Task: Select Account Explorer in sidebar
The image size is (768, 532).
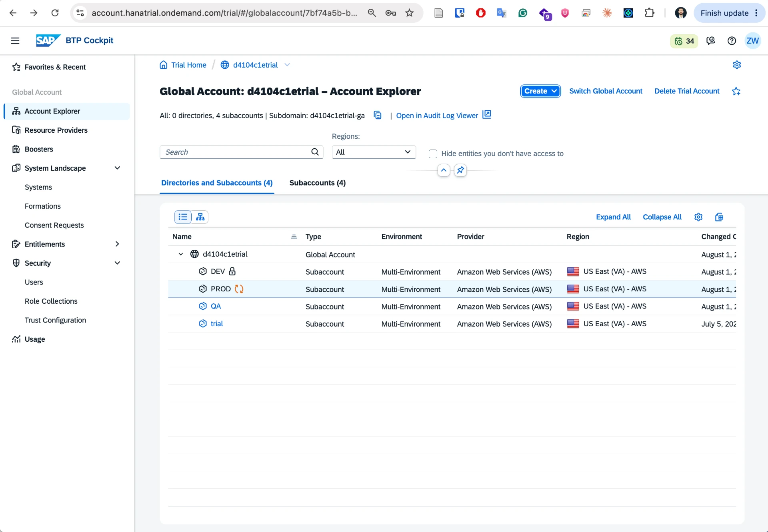Action: (x=67, y=111)
